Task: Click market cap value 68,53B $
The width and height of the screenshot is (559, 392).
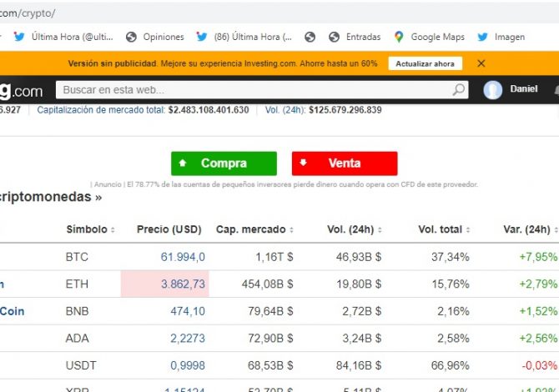Action: click(270, 365)
